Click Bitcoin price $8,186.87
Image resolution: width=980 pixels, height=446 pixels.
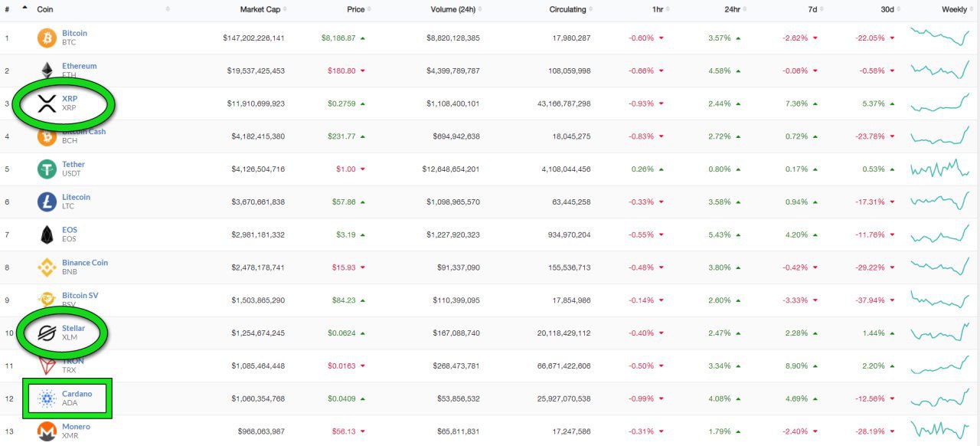point(338,38)
